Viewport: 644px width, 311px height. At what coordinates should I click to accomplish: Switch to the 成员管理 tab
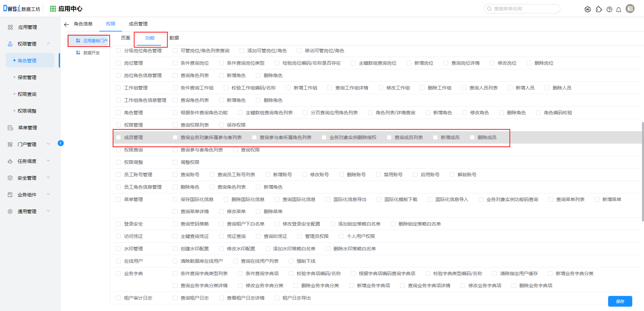(x=138, y=24)
